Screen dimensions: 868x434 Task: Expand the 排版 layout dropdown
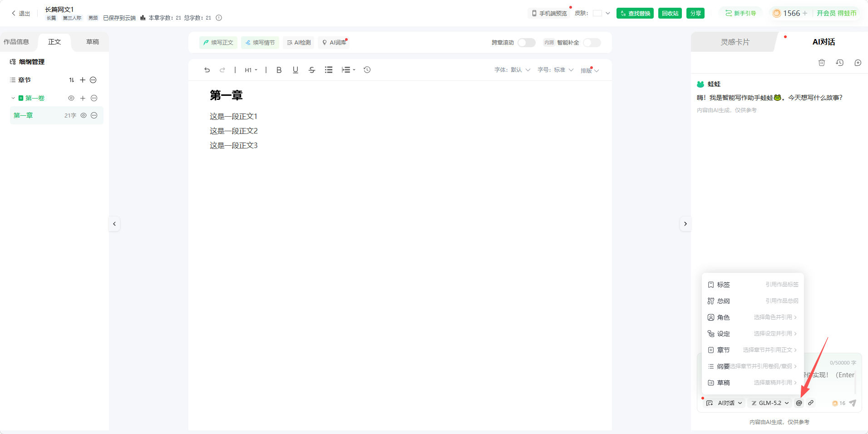point(590,70)
